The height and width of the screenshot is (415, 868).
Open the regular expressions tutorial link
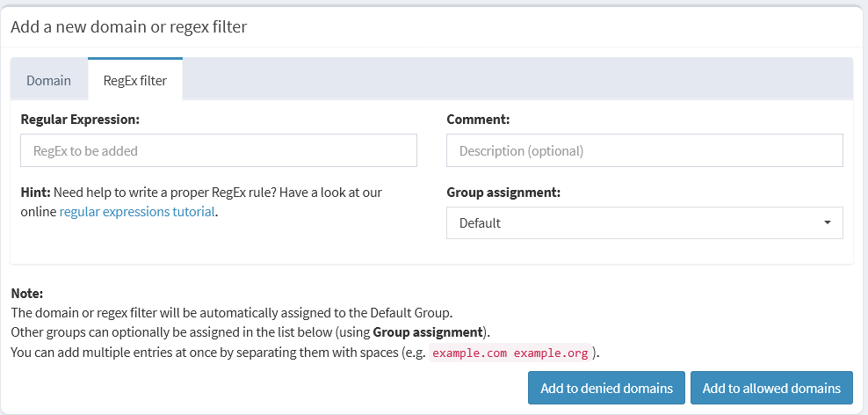pos(137,211)
